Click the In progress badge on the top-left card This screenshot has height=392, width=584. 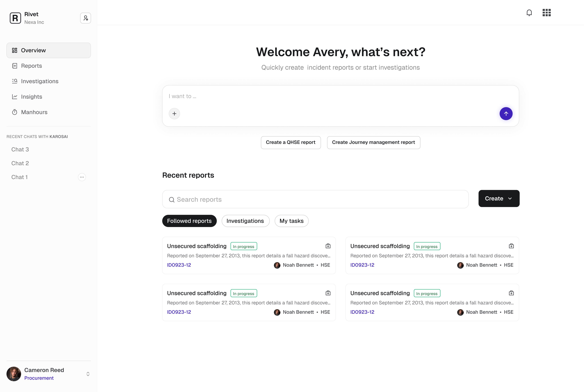pyautogui.click(x=244, y=246)
